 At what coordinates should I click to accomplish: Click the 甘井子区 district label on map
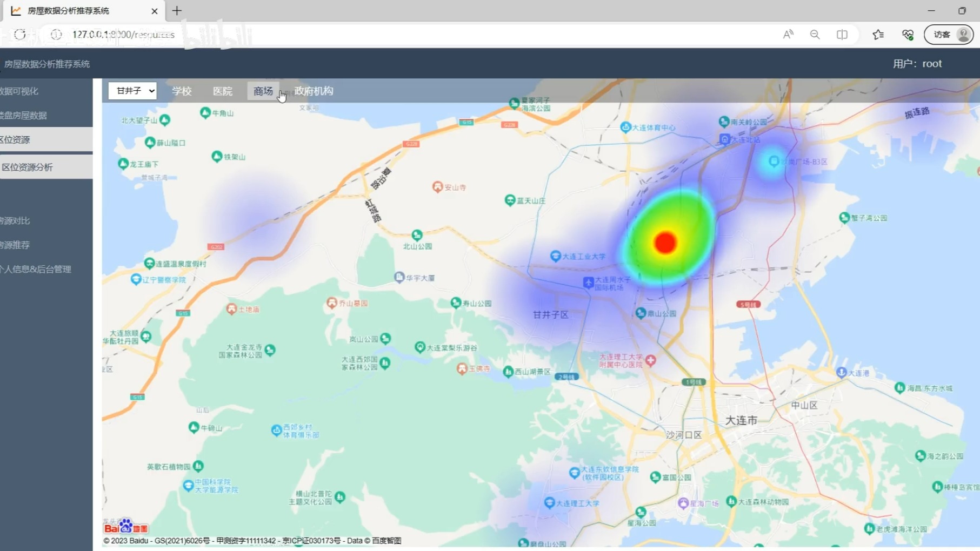pyautogui.click(x=550, y=314)
